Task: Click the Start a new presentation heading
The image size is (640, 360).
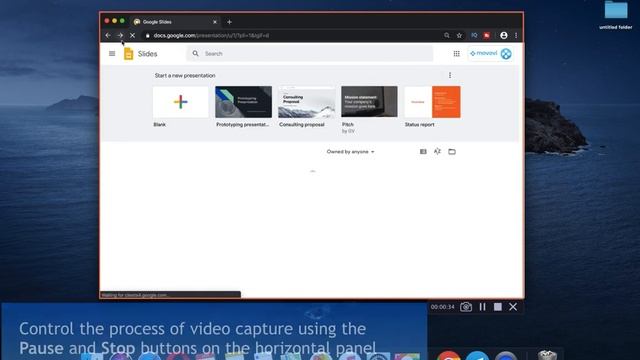Action: pyautogui.click(x=185, y=76)
